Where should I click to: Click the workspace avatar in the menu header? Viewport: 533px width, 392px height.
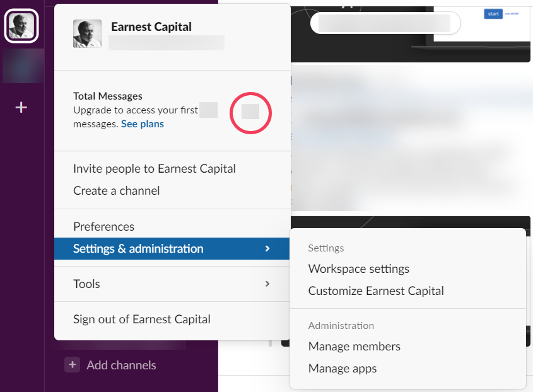click(87, 34)
